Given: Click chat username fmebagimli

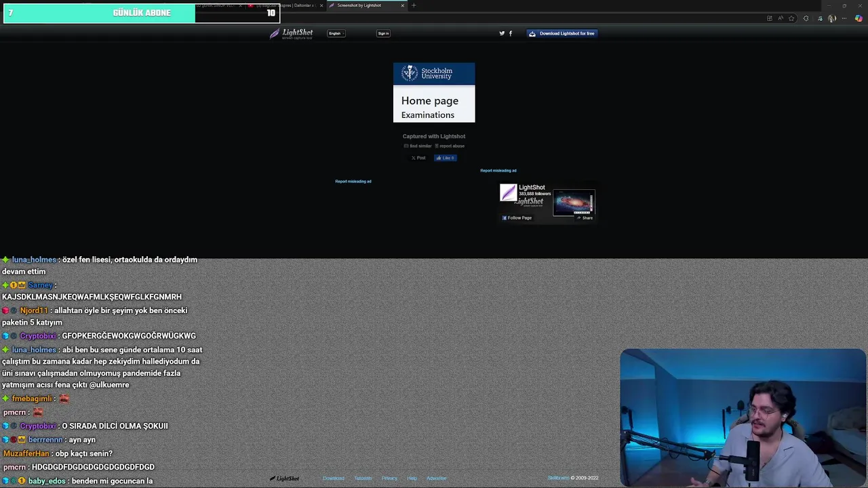Looking at the screenshot, I should tap(33, 399).
